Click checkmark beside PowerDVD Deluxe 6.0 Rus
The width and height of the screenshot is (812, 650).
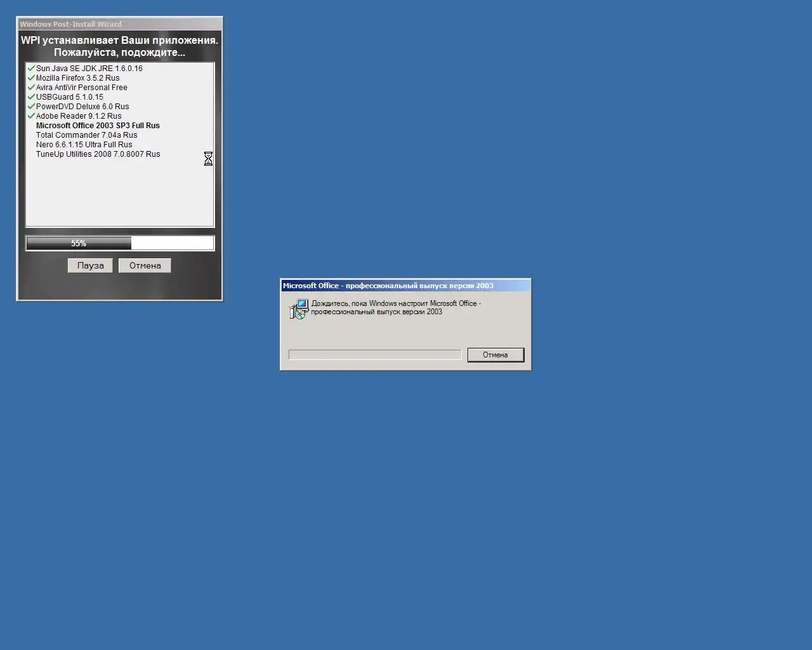click(31, 106)
